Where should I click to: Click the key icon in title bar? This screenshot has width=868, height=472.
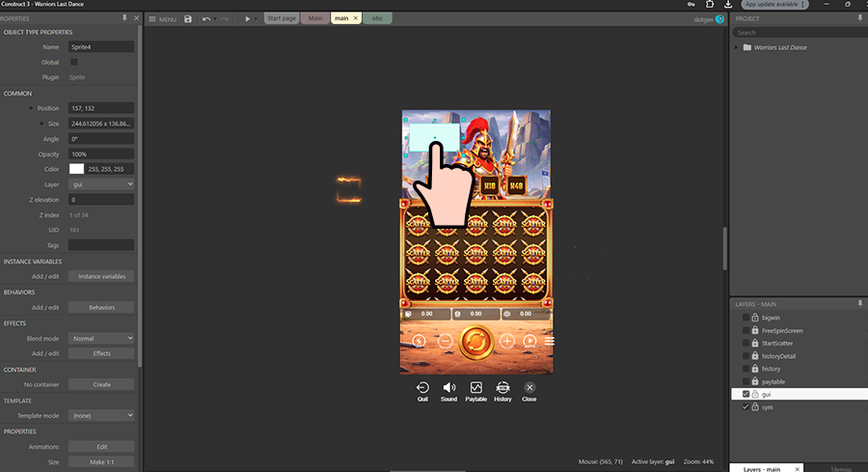pyautogui.click(x=692, y=4)
